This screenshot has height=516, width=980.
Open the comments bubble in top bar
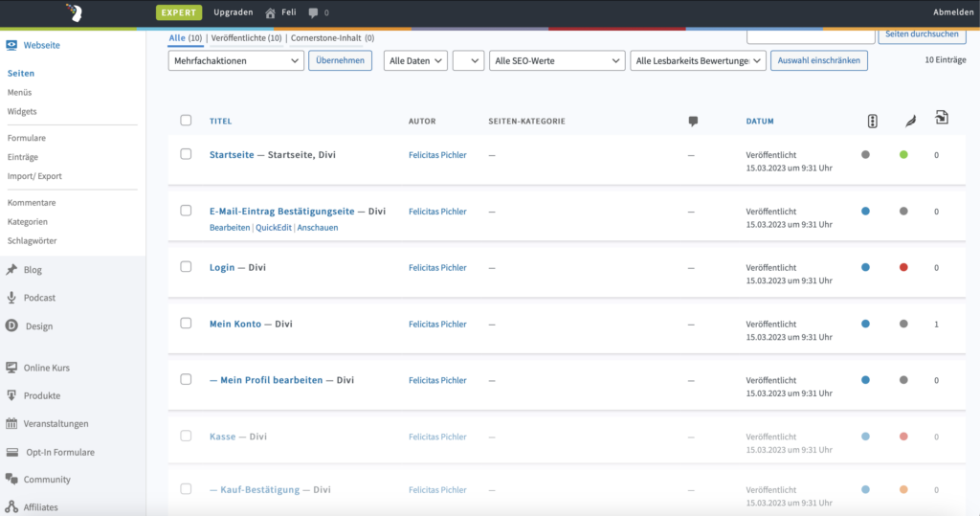pos(313,12)
